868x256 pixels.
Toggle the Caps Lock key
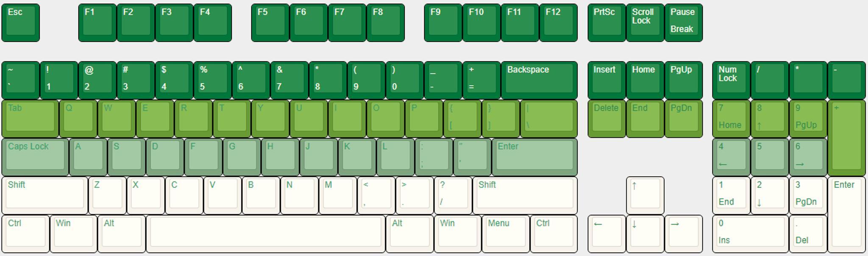tap(35, 156)
